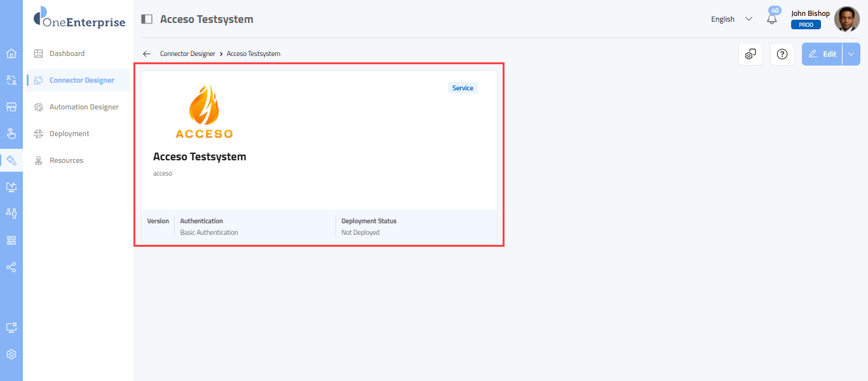The width and height of the screenshot is (868, 381).
Task: Follow the Connector Designer breadcrumb link
Action: point(187,54)
